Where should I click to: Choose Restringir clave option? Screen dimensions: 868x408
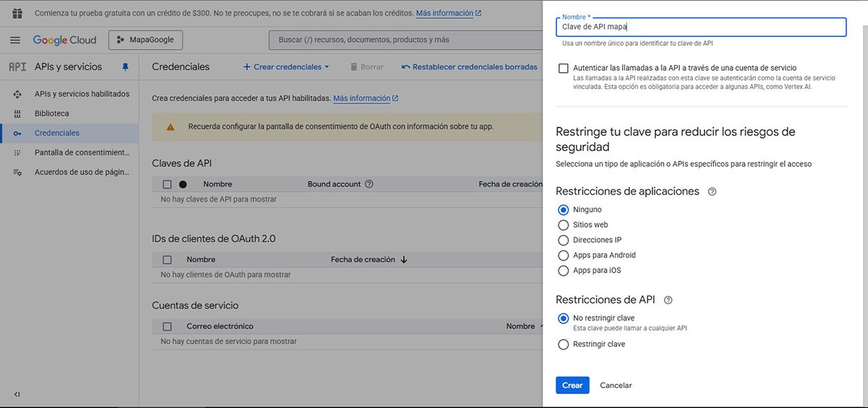pos(563,344)
